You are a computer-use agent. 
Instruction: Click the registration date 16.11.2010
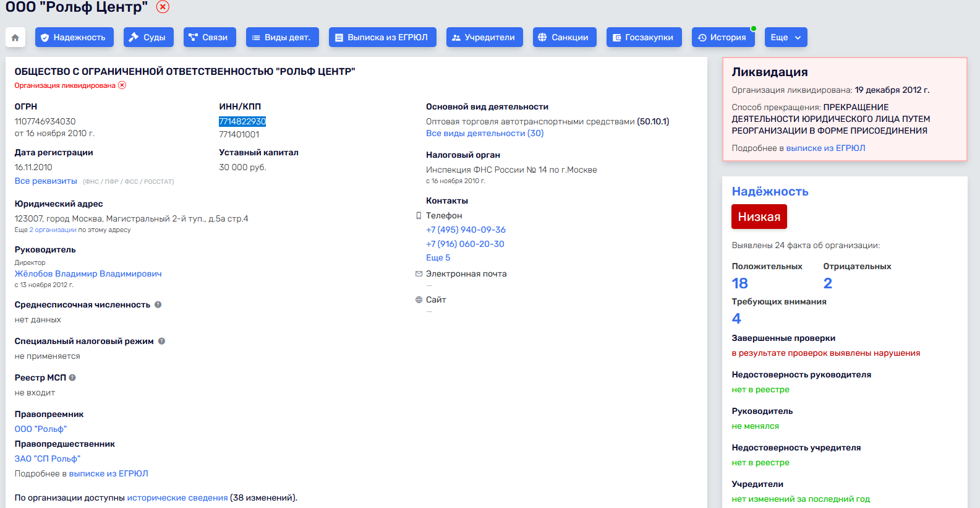coord(33,167)
